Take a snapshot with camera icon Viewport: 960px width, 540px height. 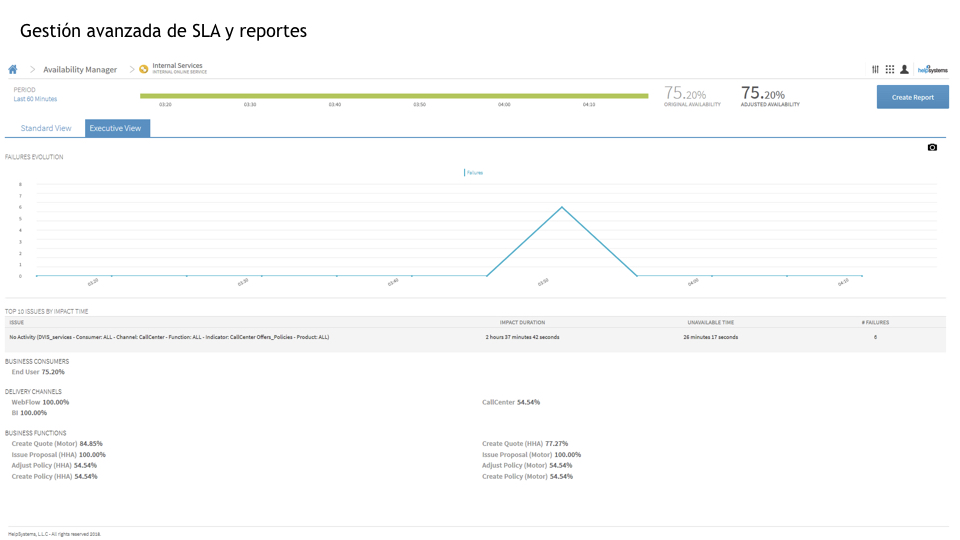click(932, 147)
